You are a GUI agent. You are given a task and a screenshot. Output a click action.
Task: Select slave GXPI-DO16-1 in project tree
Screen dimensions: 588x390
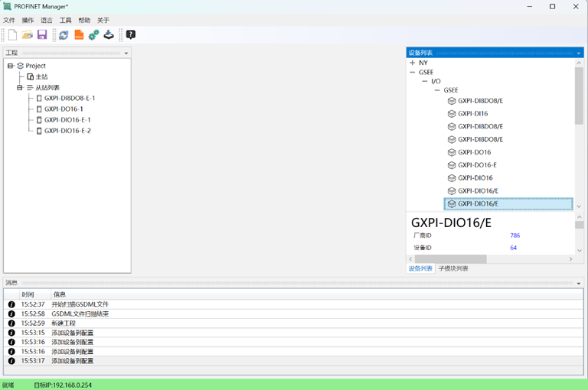coord(64,109)
